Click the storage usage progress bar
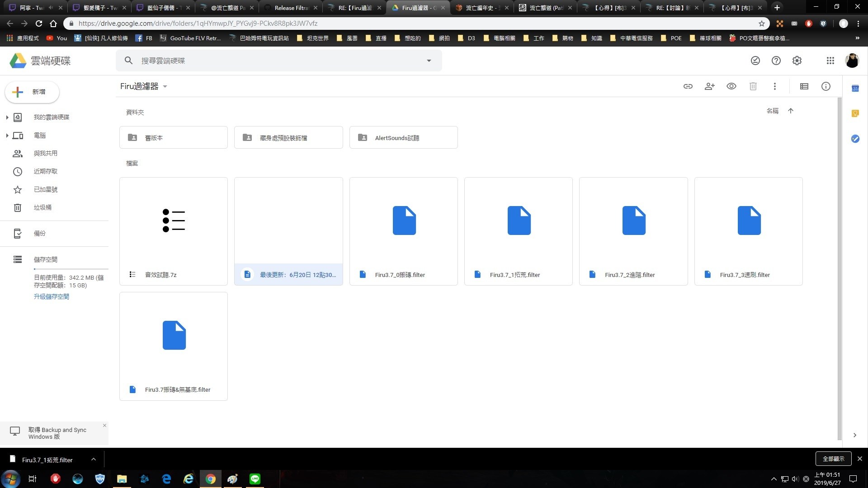Viewport: 868px width, 488px height. (x=71, y=268)
